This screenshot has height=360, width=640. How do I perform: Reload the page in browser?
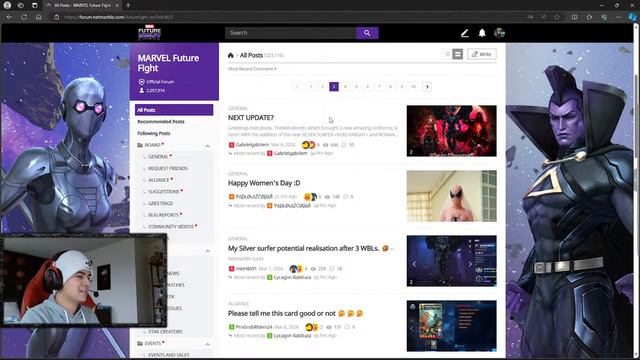(x=24, y=17)
